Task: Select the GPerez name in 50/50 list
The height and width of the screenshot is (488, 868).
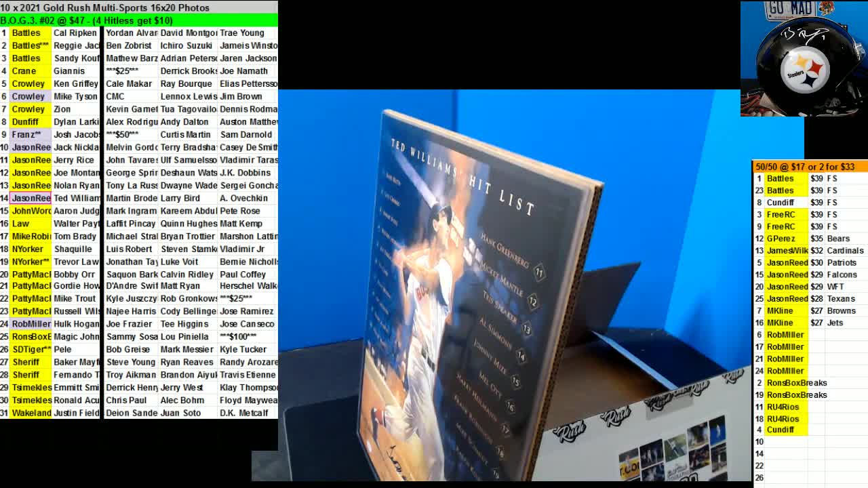Action: (x=787, y=239)
